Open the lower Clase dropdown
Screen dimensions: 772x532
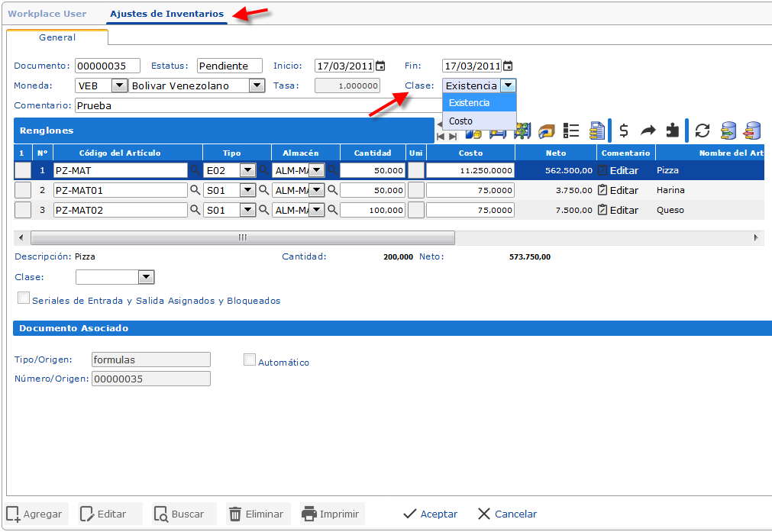(x=146, y=277)
